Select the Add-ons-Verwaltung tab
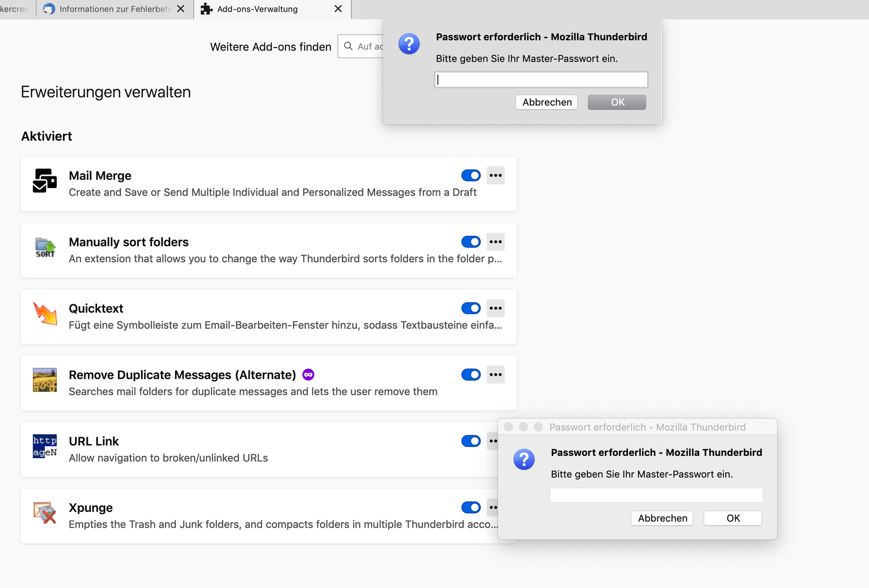 click(x=273, y=9)
